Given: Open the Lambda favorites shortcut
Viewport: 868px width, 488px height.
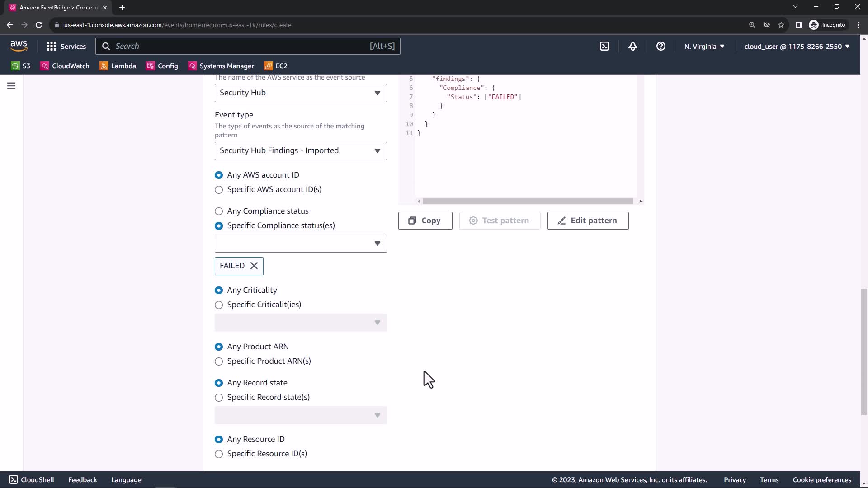Looking at the screenshot, I should pos(118,66).
